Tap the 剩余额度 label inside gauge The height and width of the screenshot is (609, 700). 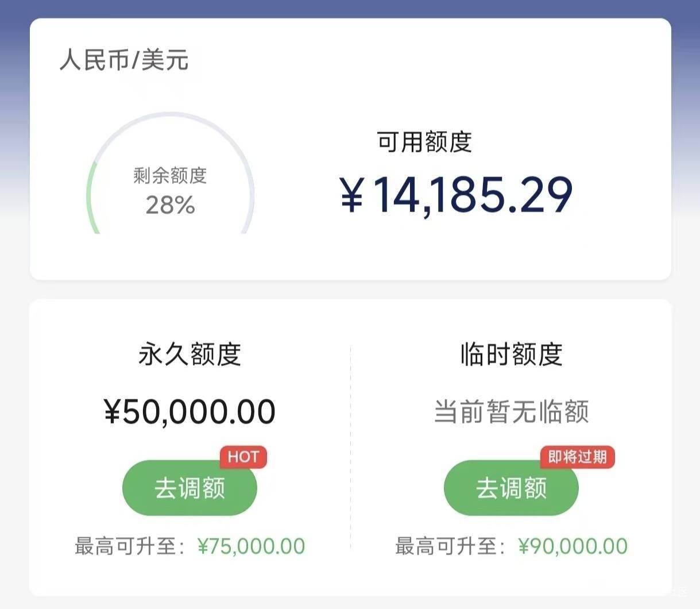(x=170, y=175)
